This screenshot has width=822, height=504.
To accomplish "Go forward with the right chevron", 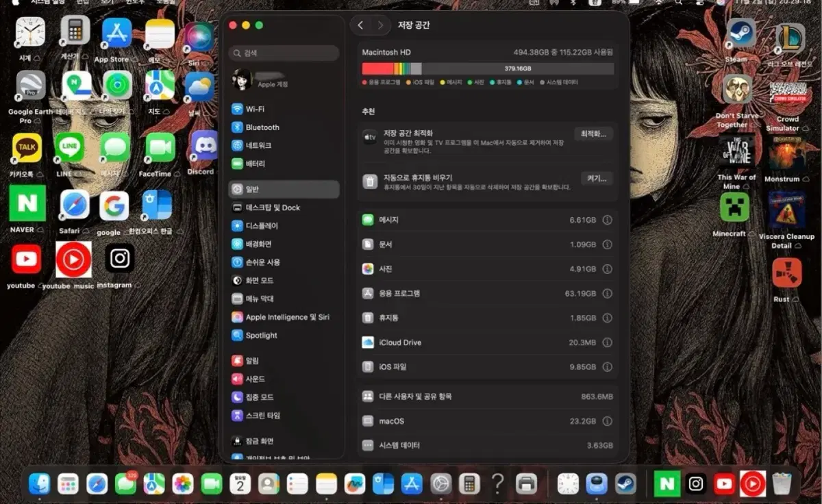I will pyautogui.click(x=380, y=25).
